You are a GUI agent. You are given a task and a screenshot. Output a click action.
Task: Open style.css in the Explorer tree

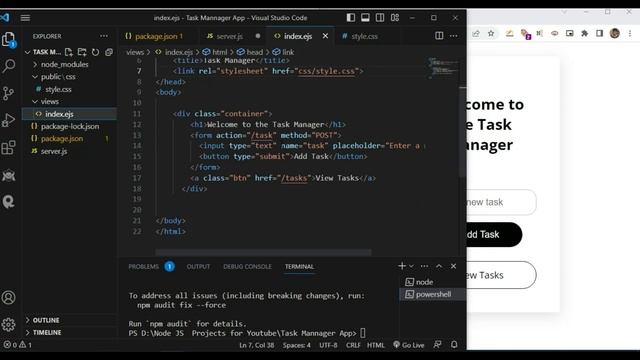[58, 89]
